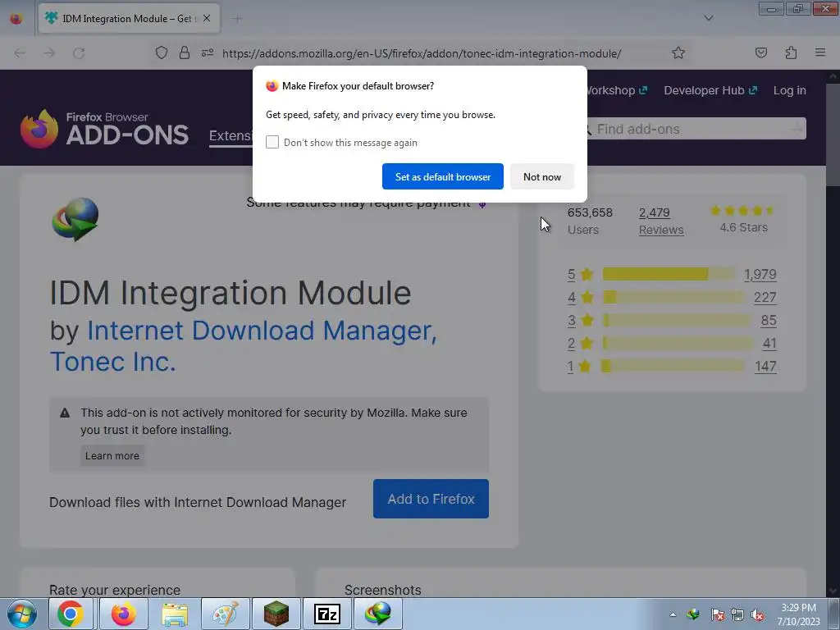
Task: View site security padlock info
Action: pos(185,53)
